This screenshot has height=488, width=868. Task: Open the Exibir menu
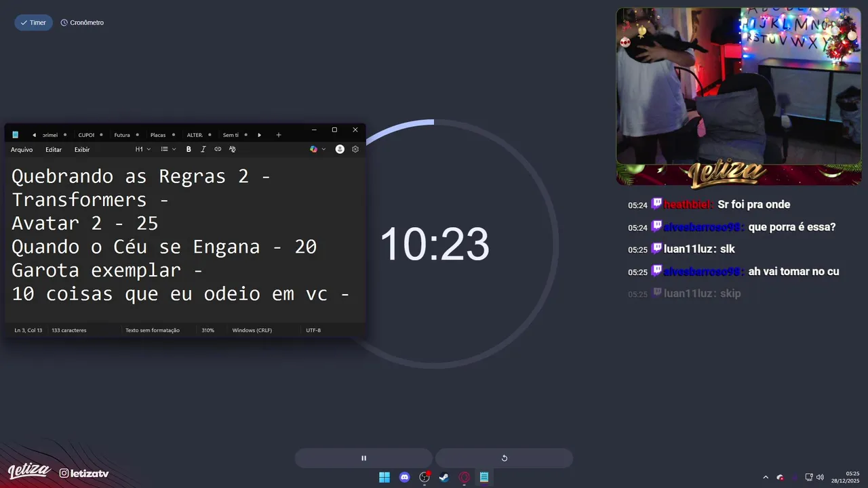click(82, 149)
